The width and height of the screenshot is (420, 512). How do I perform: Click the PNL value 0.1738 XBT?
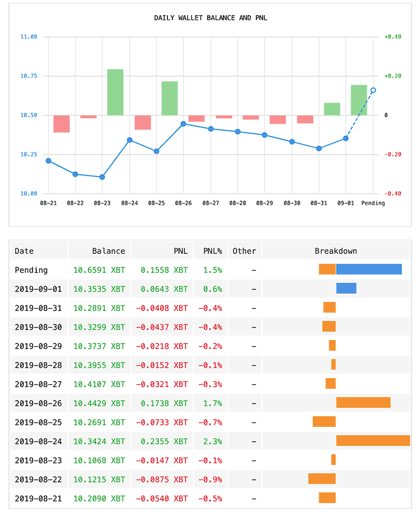164,403
